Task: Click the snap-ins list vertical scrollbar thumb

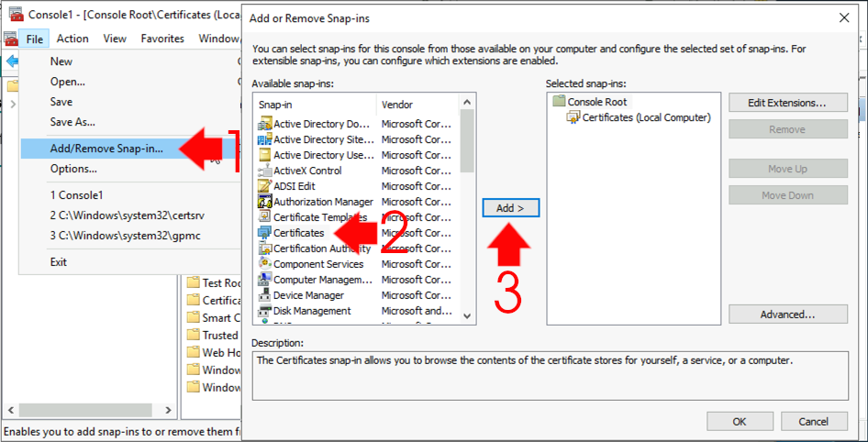Action: (467, 141)
